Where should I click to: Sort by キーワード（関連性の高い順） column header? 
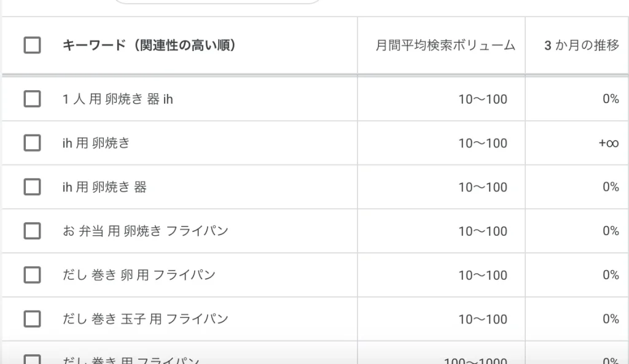pos(149,45)
